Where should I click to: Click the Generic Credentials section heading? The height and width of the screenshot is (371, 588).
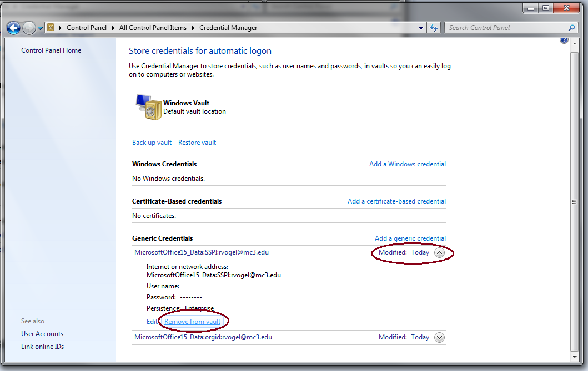click(x=162, y=238)
